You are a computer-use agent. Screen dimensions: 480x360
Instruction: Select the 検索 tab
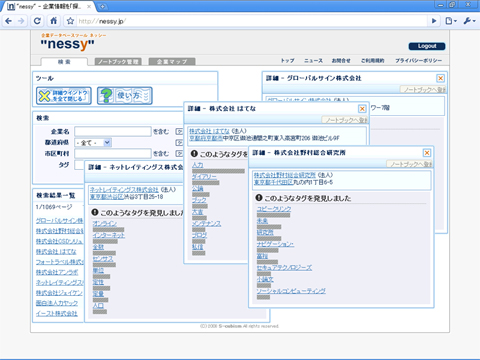pos(64,62)
